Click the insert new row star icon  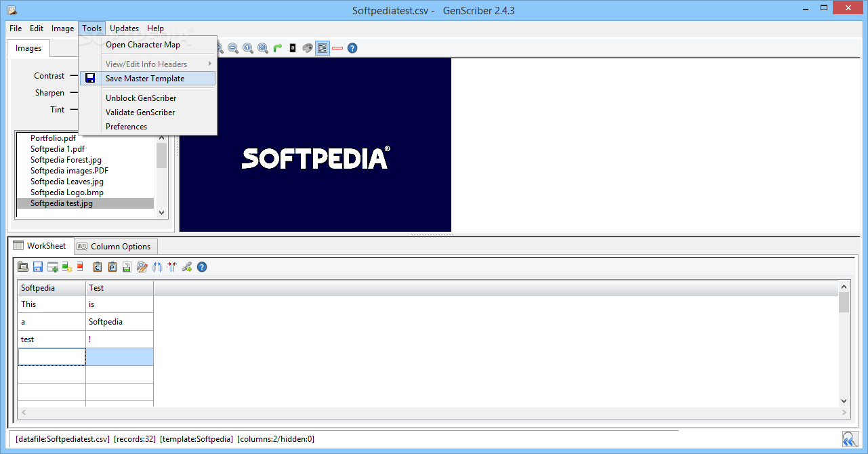pos(67,267)
